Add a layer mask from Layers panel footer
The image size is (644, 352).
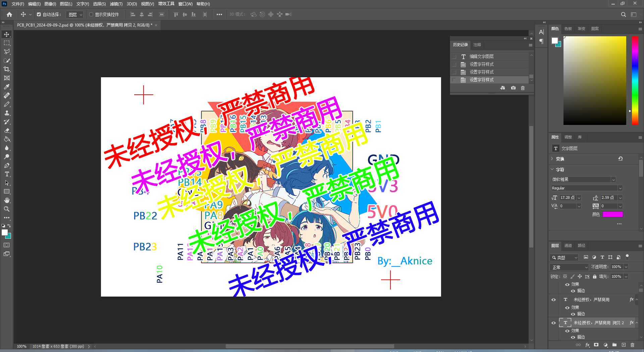pos(596,345)
